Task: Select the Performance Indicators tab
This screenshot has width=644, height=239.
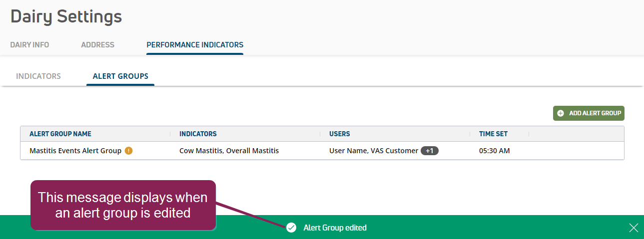Action: 195,45
